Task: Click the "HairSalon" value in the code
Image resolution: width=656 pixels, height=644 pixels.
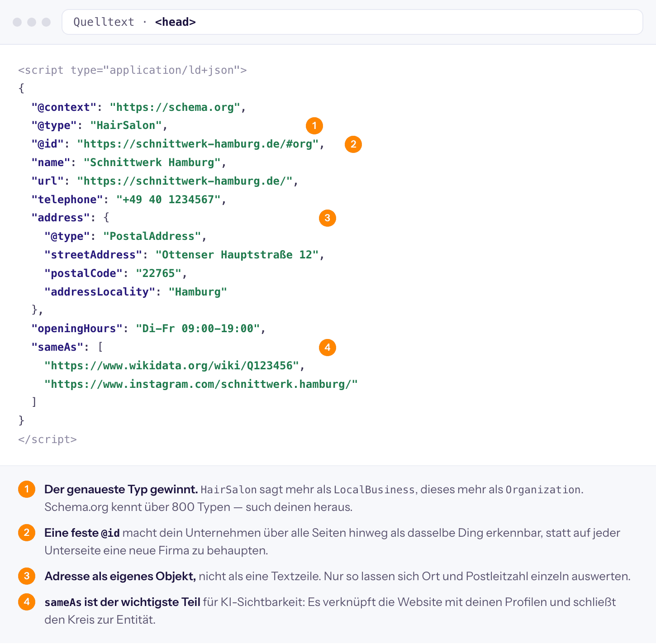Action: 126,125
